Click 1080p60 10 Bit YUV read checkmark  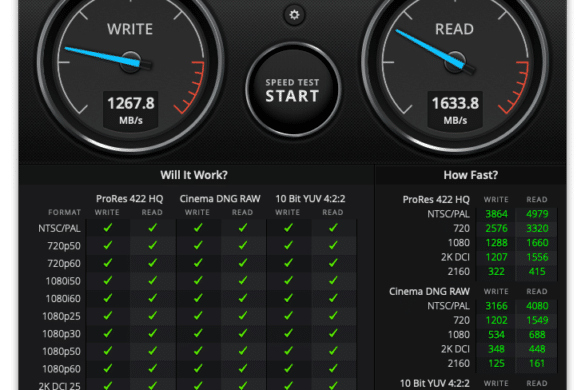pyautogui.click(x=333, y=368)
